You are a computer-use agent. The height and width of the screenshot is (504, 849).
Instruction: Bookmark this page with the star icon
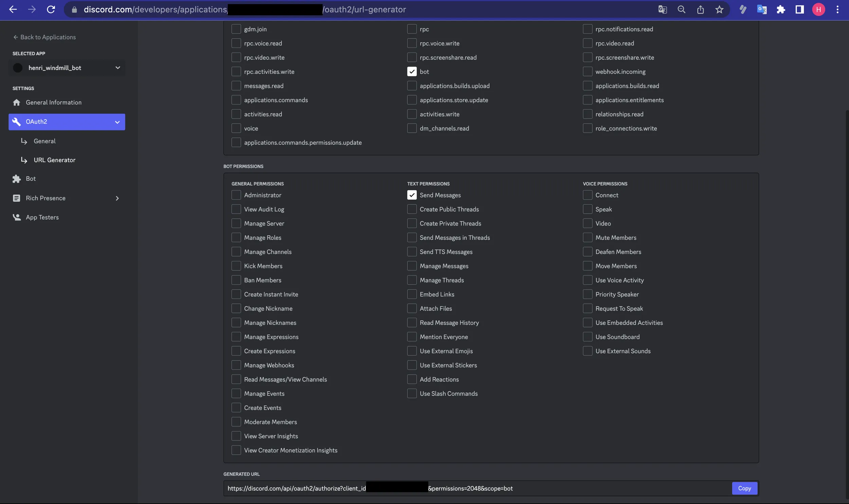click(719, 10)
